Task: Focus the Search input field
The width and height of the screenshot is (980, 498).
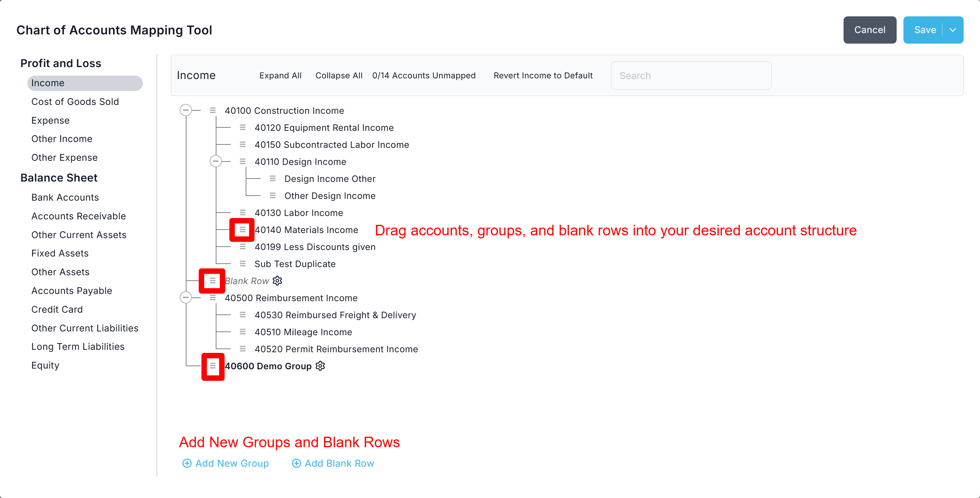Action: pyautogui.click(x=690, y=75)
